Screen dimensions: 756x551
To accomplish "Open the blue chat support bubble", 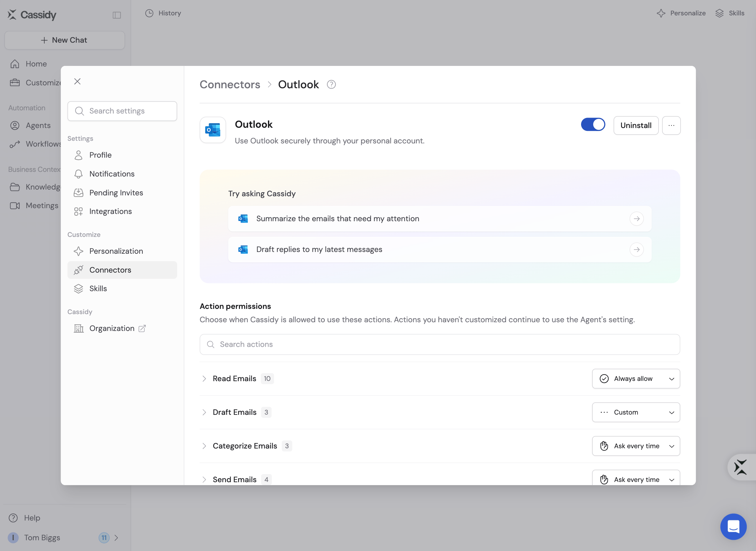I will [x=733, y=527].
